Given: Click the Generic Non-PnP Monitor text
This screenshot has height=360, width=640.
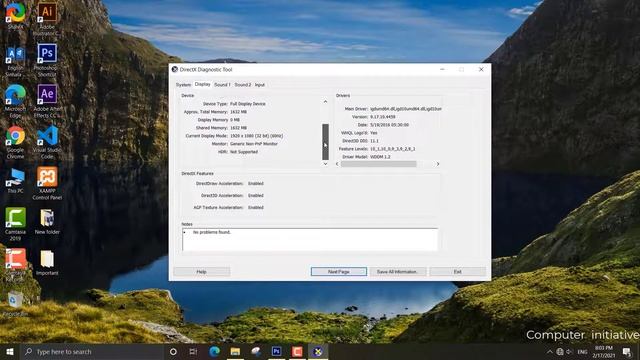Looking at the screenshot, I should pyautogui.click(x=253, y=144).
